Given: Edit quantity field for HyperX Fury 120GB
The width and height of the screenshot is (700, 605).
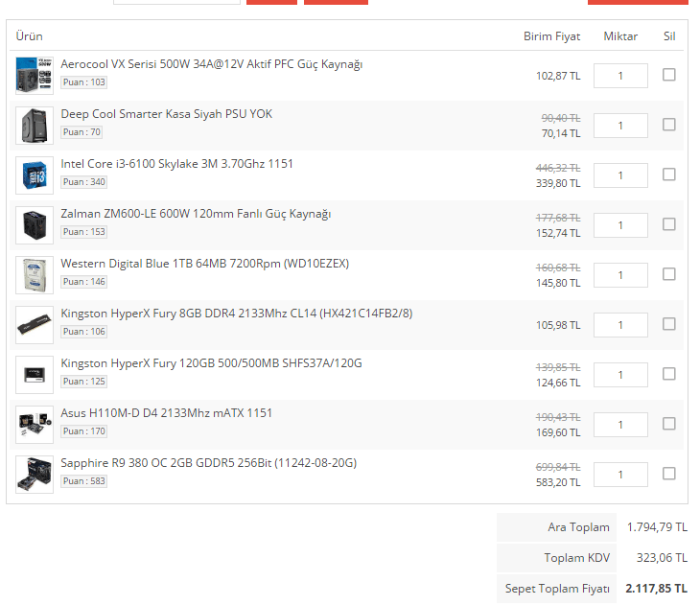Looking at the screenshot, I should (x=620, y=375).
